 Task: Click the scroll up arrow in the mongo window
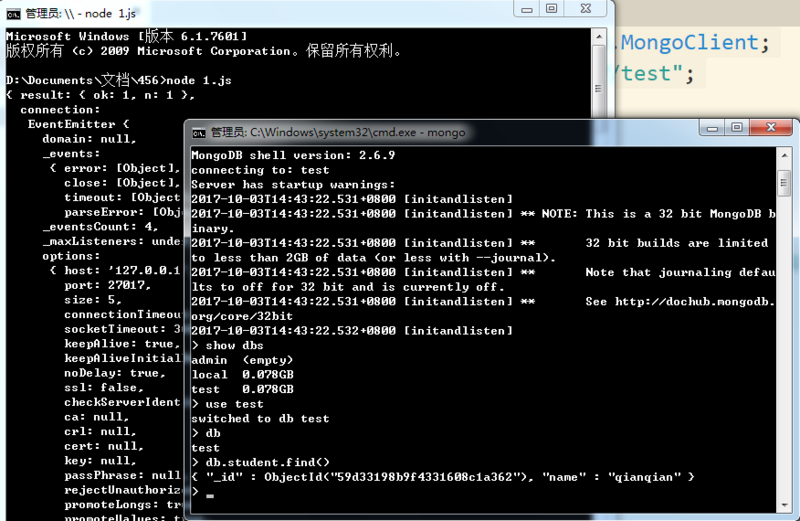click(784, 155)
